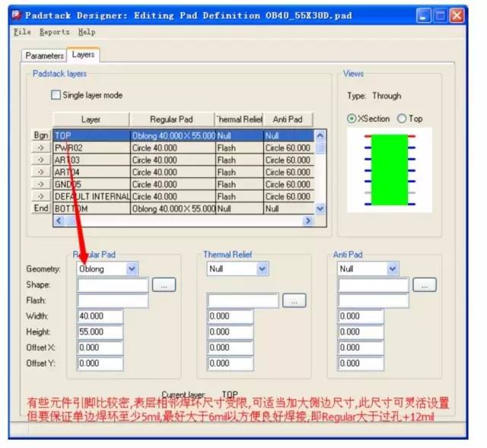Click Regular Pad Shape browse button

coord(164,284)
